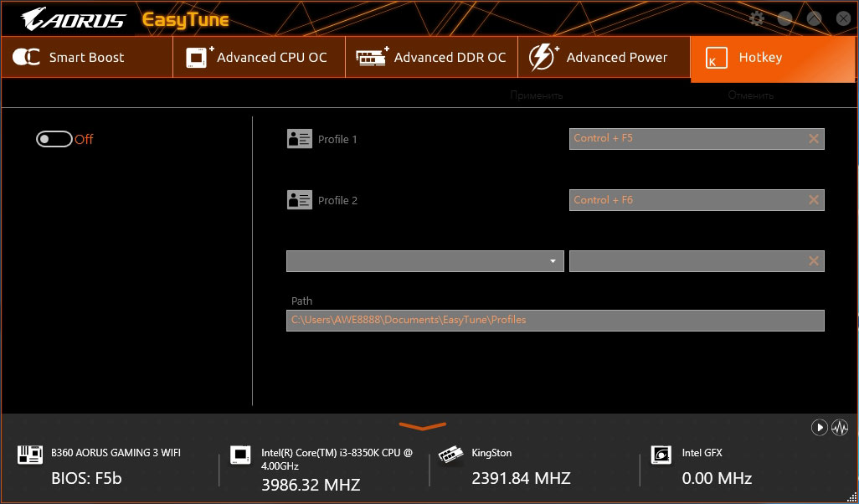Click the 0.00 MHz GPU frequency

[717, 478]
